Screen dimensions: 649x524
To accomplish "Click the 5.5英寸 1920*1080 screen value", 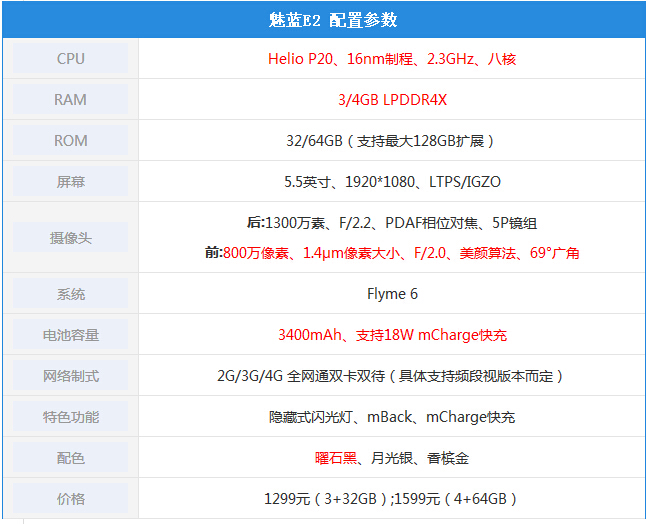I will coord(392,182).
